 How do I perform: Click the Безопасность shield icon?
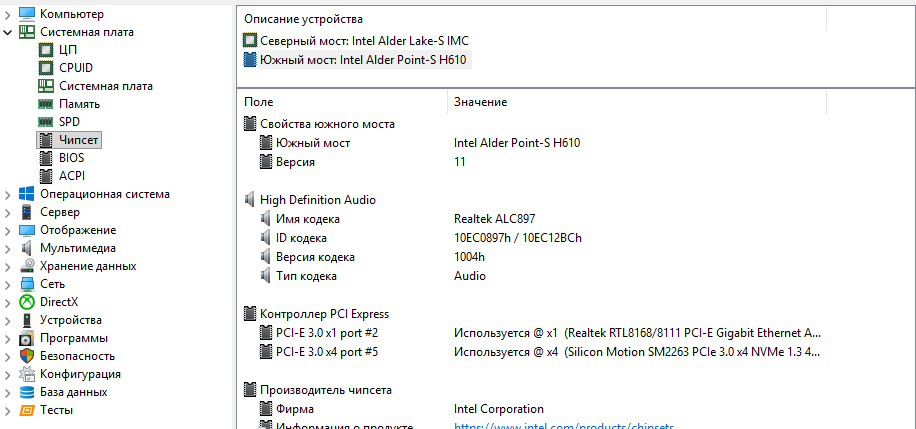click(x=27, y=356)
